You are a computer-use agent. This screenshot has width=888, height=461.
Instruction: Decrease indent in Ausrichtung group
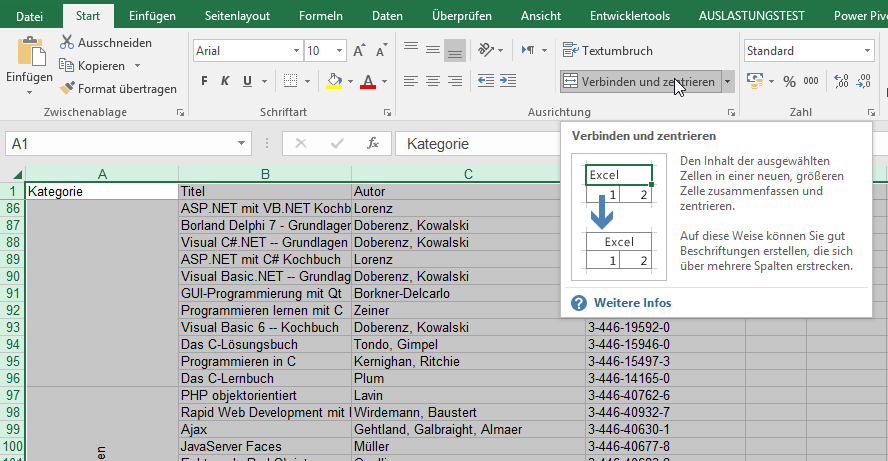pyautogui.click(x=486, y=81)
